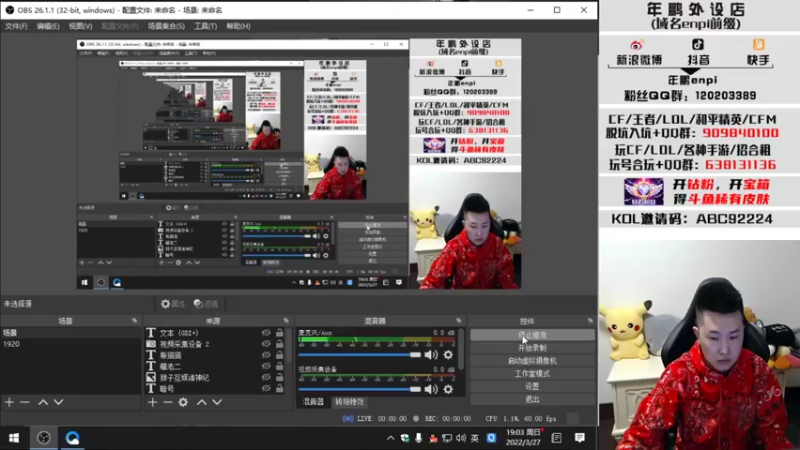This screenshot has height=450, width=800.
Task: Adjust 麦克风/Aux volume slider
Action: (x=360, y=355)
